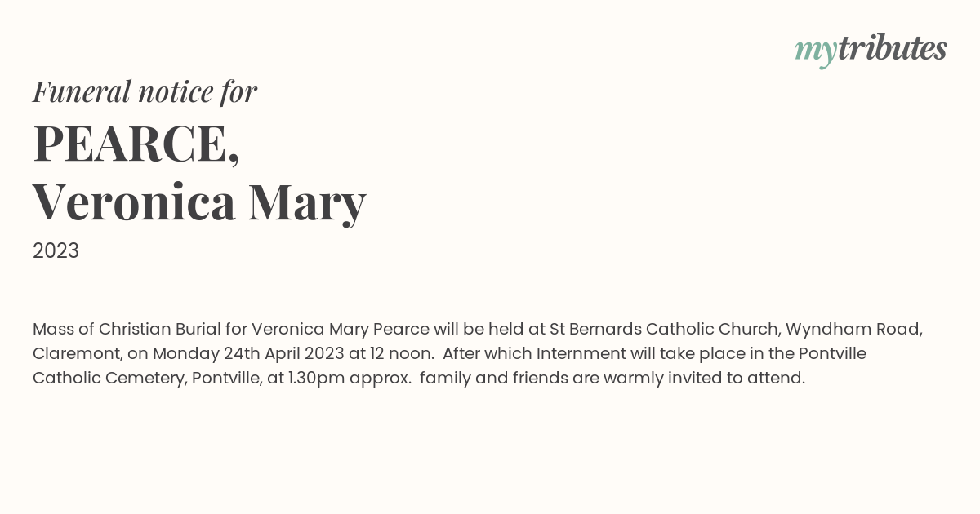Click the mytributes logo
The image size is (980, 514).
tap(871, 49)
